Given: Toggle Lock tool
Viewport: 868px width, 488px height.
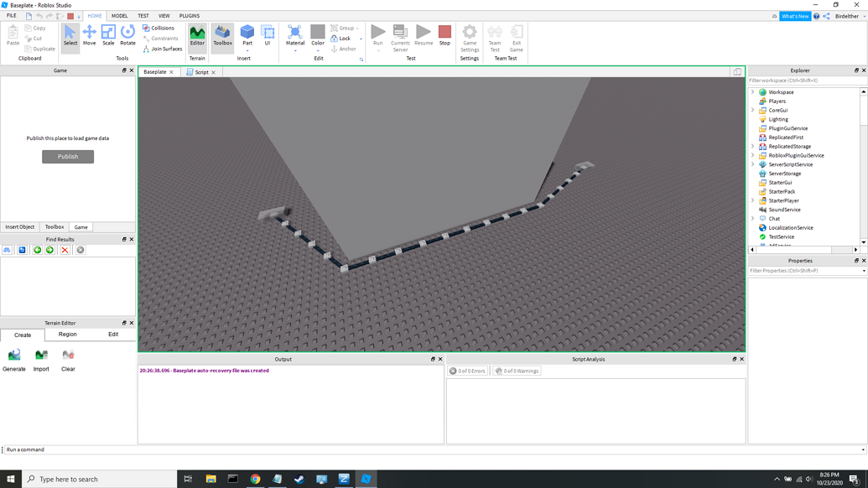Looking at the screenshot, I should tap(341, 39).
